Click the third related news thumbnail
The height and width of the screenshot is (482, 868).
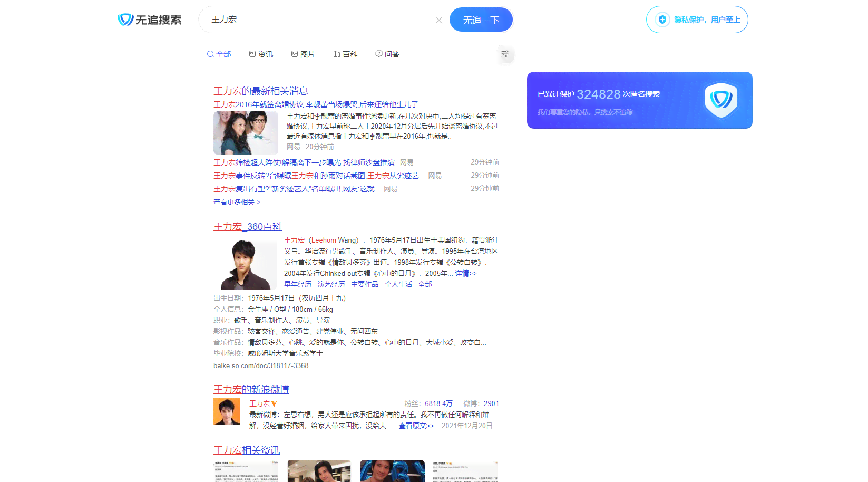pos(392,471)
